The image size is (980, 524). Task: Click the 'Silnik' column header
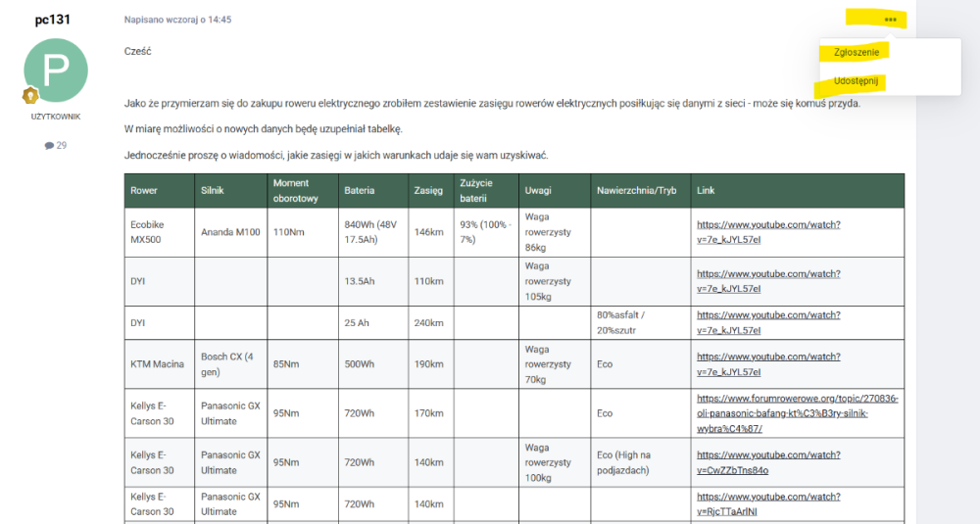(230, 191)
